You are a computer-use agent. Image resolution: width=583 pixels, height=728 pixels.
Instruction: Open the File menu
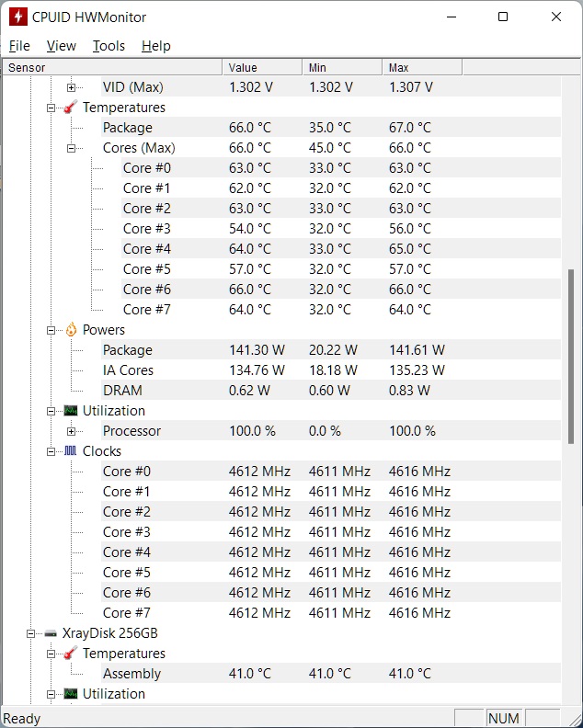point(19,46)
